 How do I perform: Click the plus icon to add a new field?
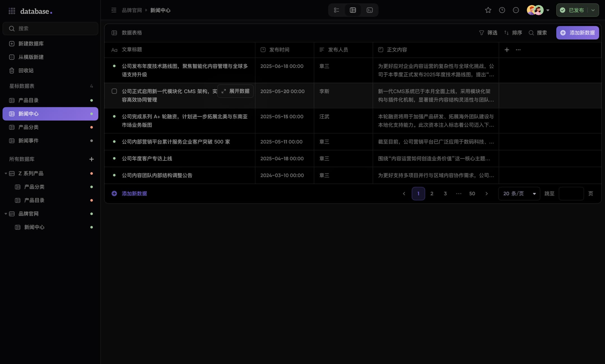[x=506, y=50]
